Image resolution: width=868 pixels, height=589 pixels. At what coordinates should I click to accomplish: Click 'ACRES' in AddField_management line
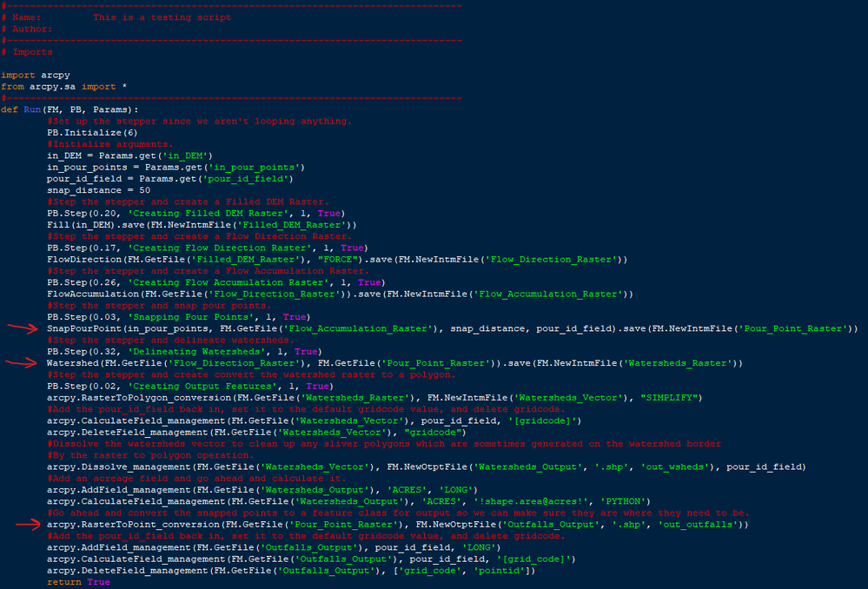pos(407,490)
